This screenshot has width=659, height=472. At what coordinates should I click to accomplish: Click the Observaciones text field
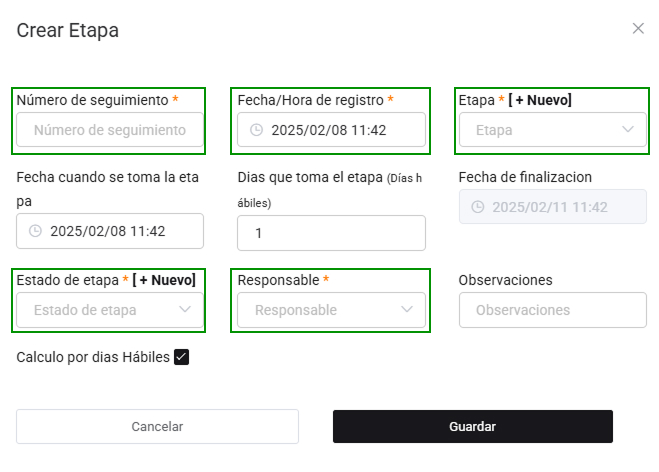coord(552,310)
